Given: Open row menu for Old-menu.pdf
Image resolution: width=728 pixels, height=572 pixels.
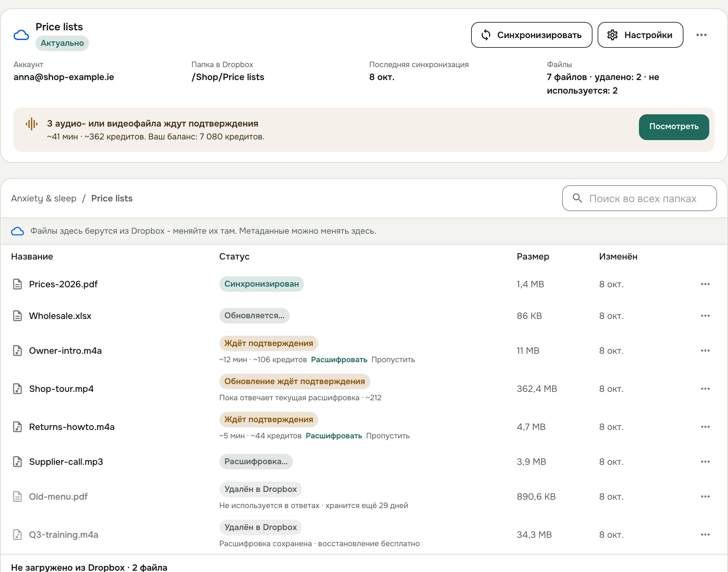Looking at the screenshot, I should tap(705, 496).
